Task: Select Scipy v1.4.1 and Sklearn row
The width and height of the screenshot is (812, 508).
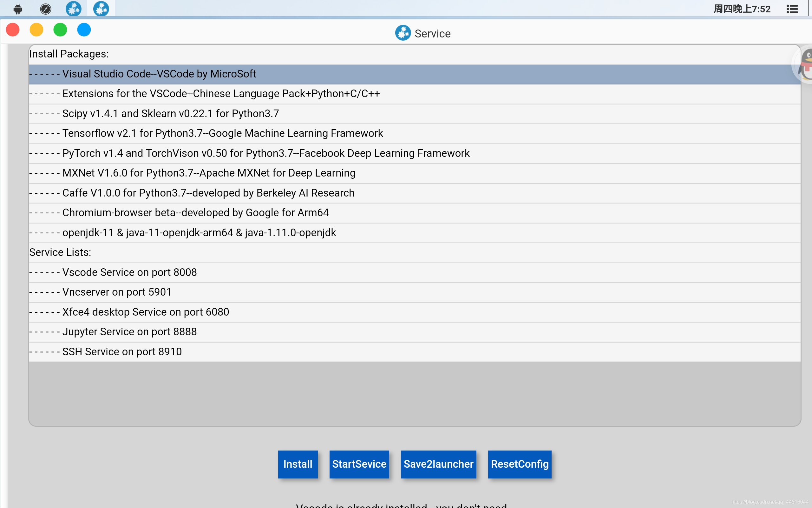Action: pyautogui.click(x=415, y=114)
